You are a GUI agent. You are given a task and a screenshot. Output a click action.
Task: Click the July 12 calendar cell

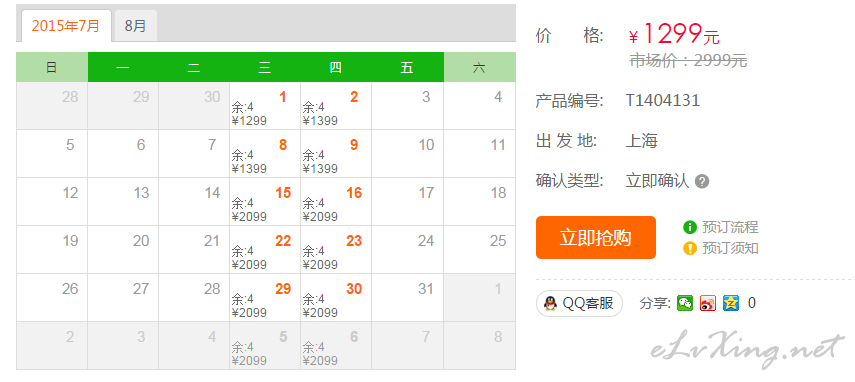pos(52,202)
